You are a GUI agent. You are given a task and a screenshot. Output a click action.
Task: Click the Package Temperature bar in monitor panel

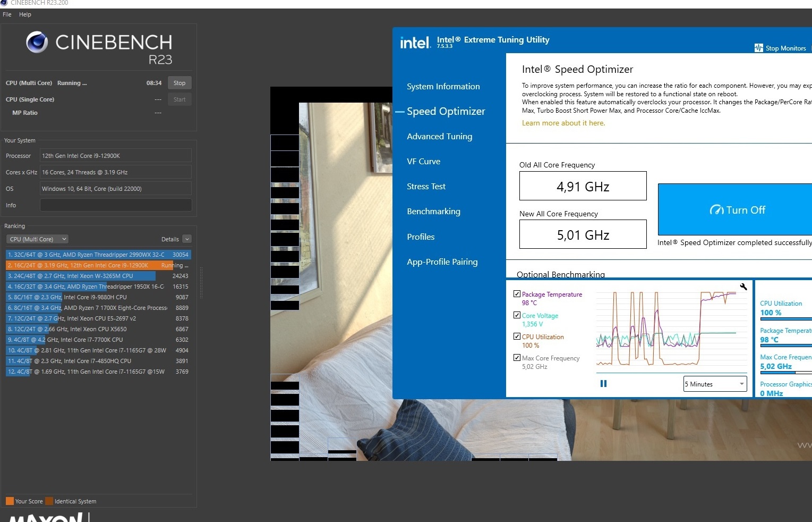[x=786, y=346]
